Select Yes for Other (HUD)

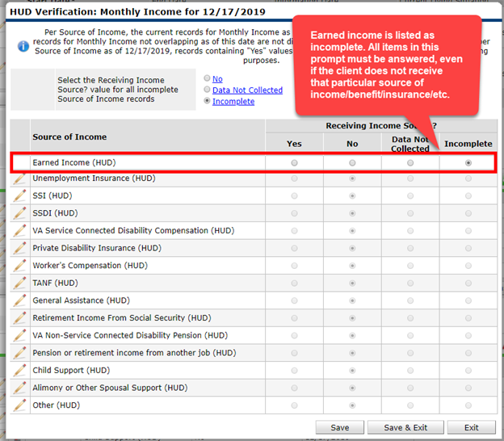tap(294, 405)
